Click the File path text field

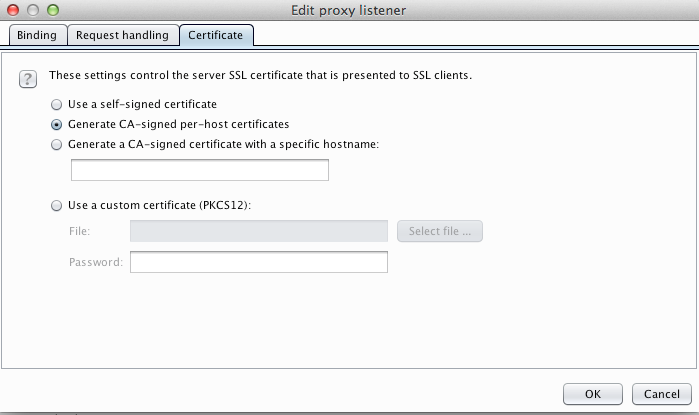(x=258, y=232)
